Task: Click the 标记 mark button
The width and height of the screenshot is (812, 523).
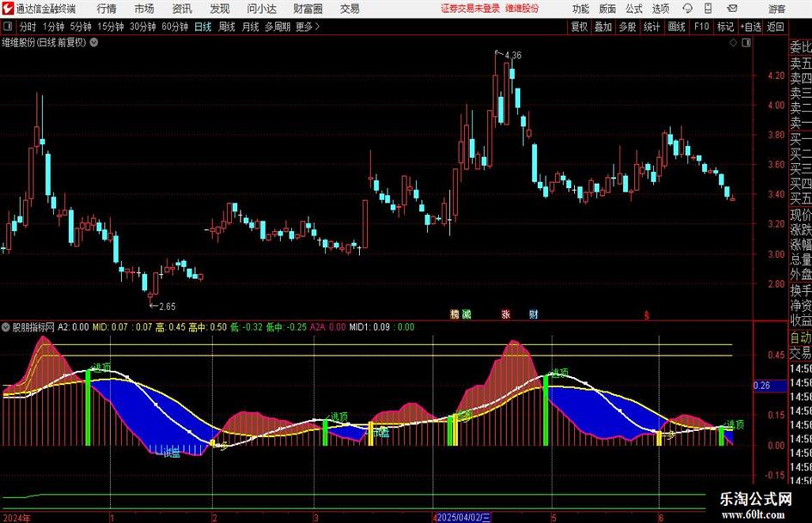Action: coord(725,27)
